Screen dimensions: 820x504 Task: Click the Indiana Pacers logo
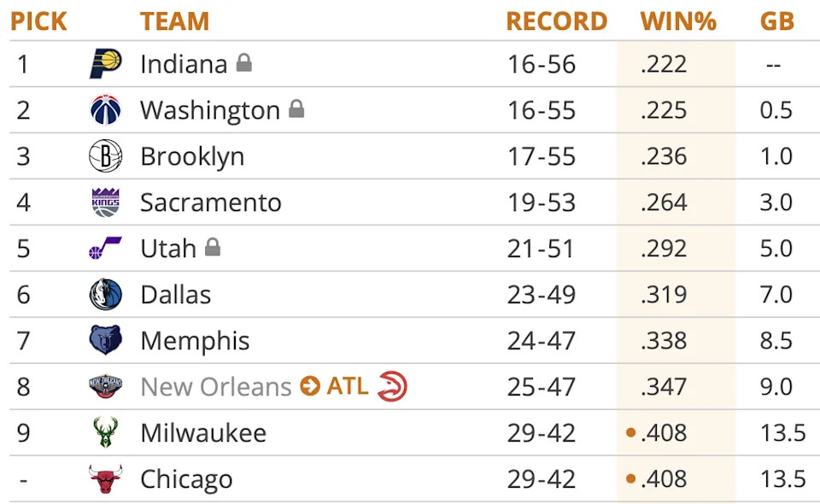pos(106,64)
